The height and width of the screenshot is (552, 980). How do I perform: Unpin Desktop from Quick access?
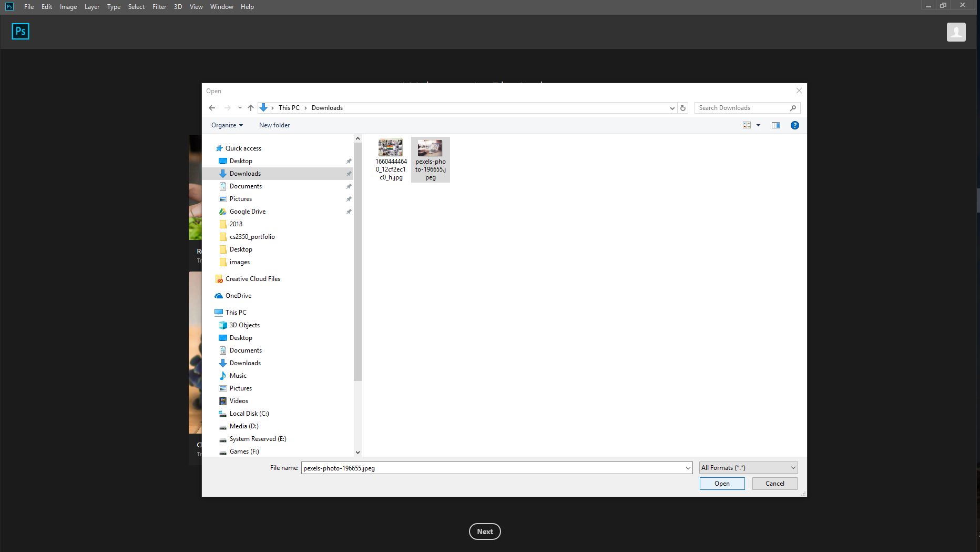[x=349, y=160]
